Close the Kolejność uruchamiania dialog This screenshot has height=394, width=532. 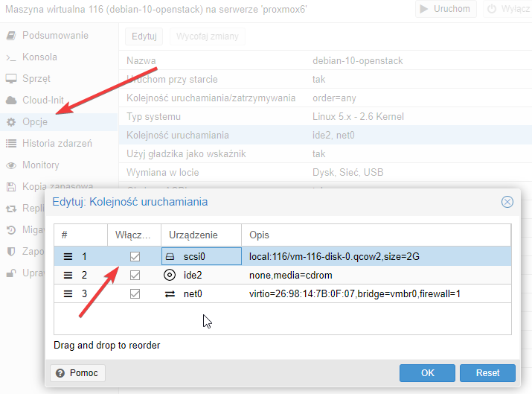click(507, 202)
